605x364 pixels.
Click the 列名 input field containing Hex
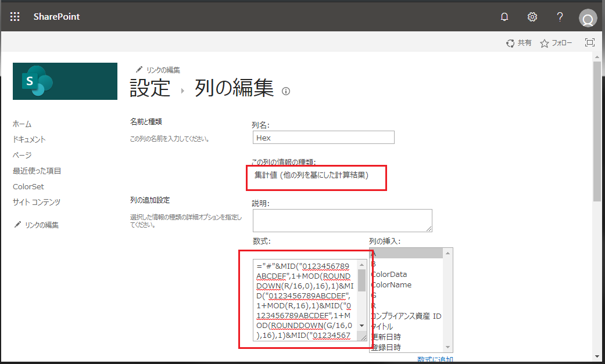(324, 138)
